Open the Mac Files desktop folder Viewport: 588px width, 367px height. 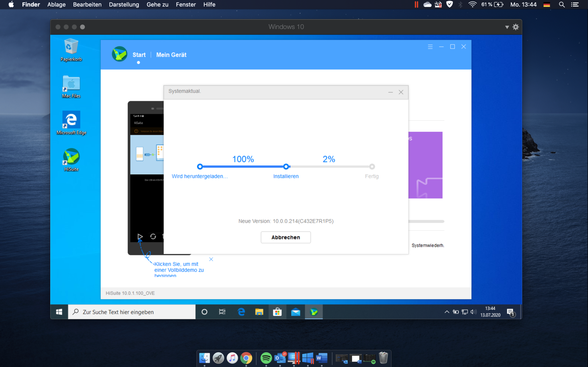pos(71,87)
